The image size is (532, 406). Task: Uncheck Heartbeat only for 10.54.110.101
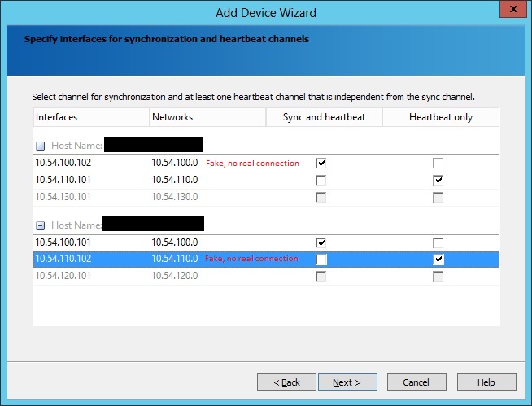pos(438,181)
